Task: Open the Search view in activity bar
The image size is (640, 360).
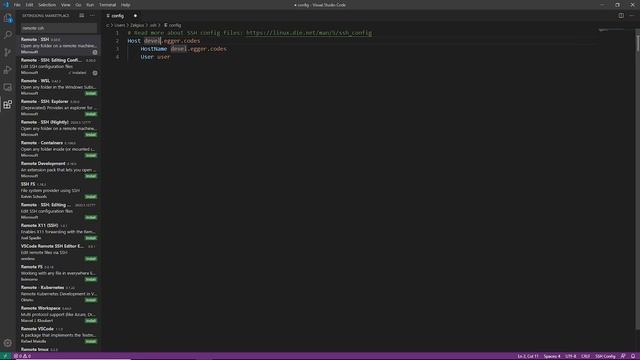Action: click(8, 35)
